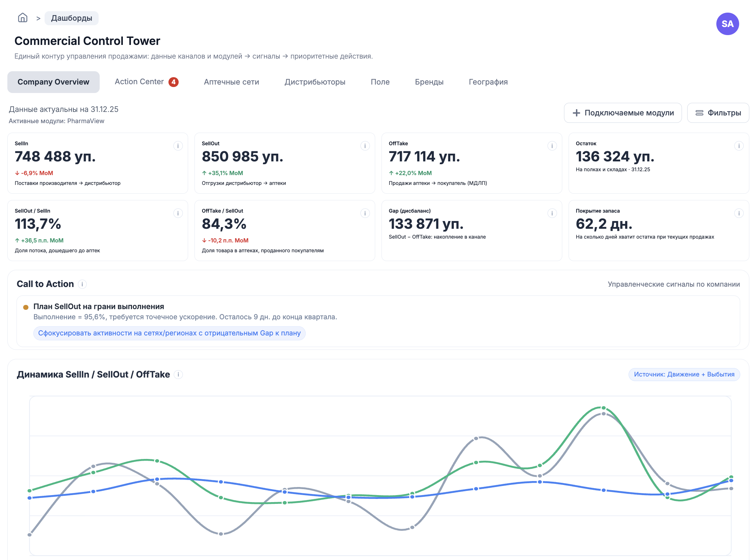Open info icon on SellOut card
Viewport: 756px width, 560px height.
[x=365, y=146]
